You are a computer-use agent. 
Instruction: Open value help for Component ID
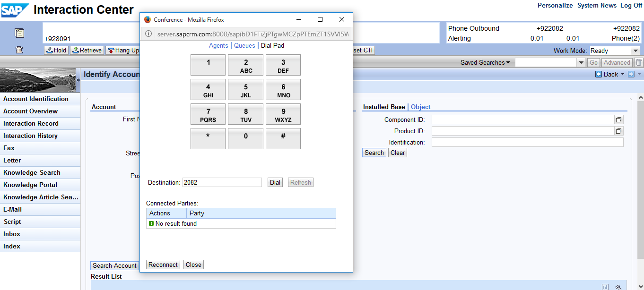pyautogui.click(x=618, y=120)
